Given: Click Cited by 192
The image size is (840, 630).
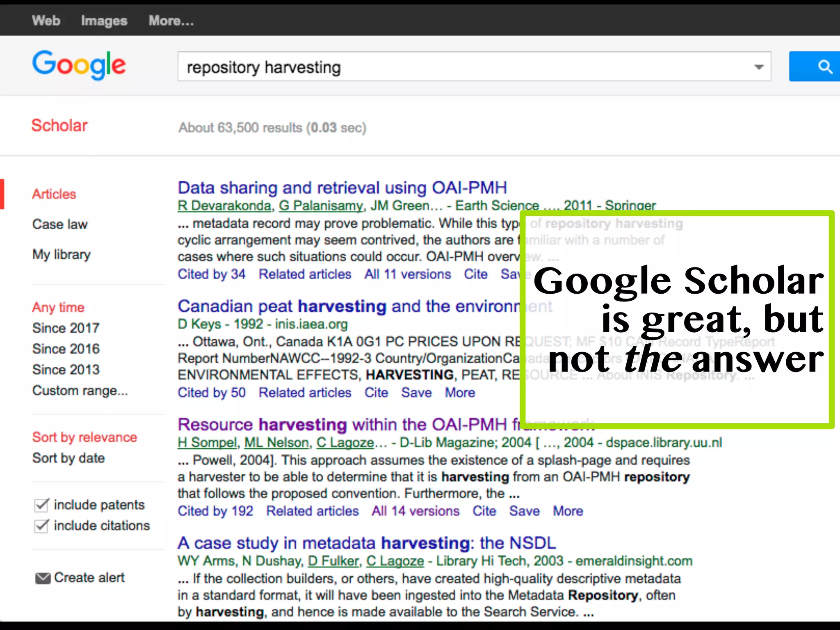Looking at the screenshot, I should tap(215, 511).
